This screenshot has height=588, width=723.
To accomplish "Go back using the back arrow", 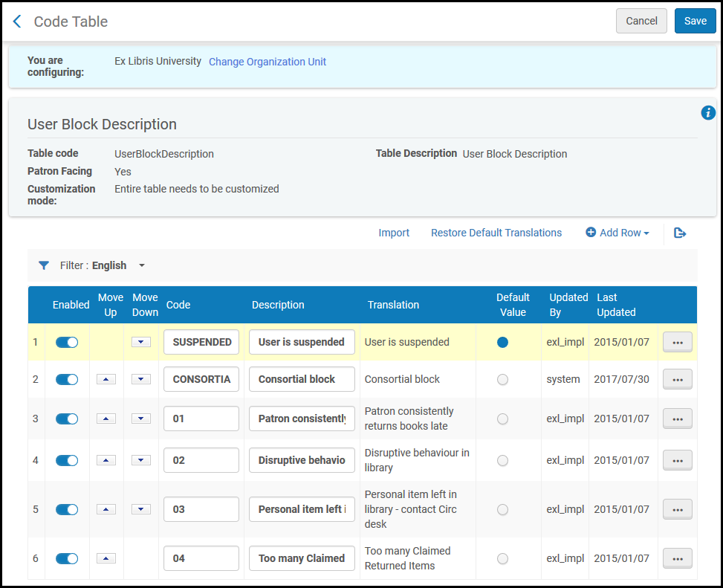I will pyautogui.click(x=17, y=22).
